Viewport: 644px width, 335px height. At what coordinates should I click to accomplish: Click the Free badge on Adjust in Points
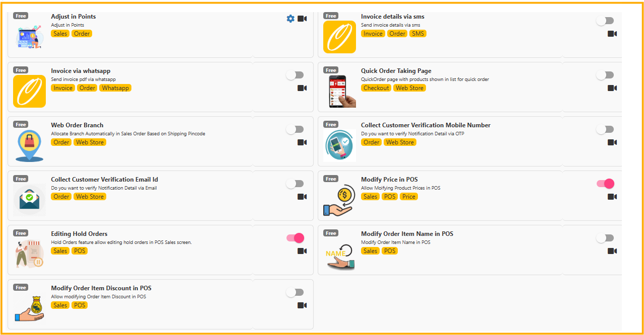click(x=21, y=16)
